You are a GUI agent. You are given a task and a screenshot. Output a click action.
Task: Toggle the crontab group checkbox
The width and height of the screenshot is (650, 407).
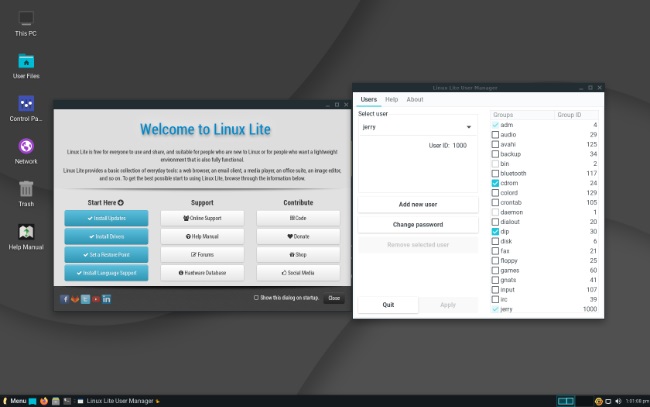pos(495,202)
